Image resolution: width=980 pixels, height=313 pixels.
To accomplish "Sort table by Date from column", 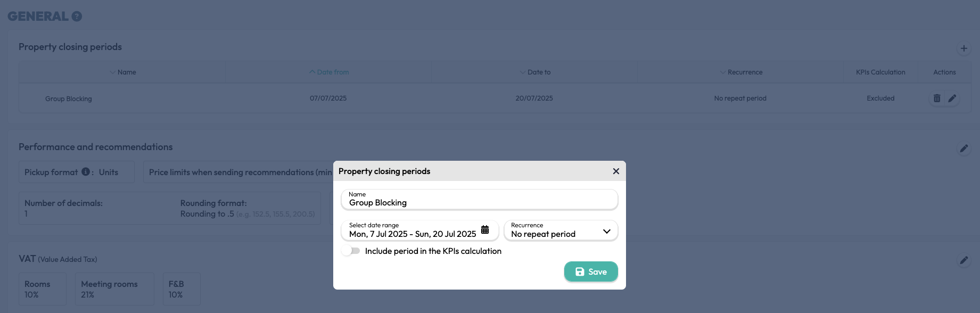I will pos(328,72).
